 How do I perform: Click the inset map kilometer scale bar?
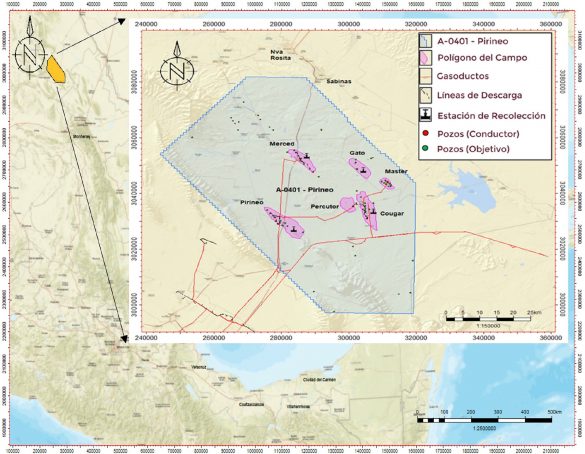488,319
